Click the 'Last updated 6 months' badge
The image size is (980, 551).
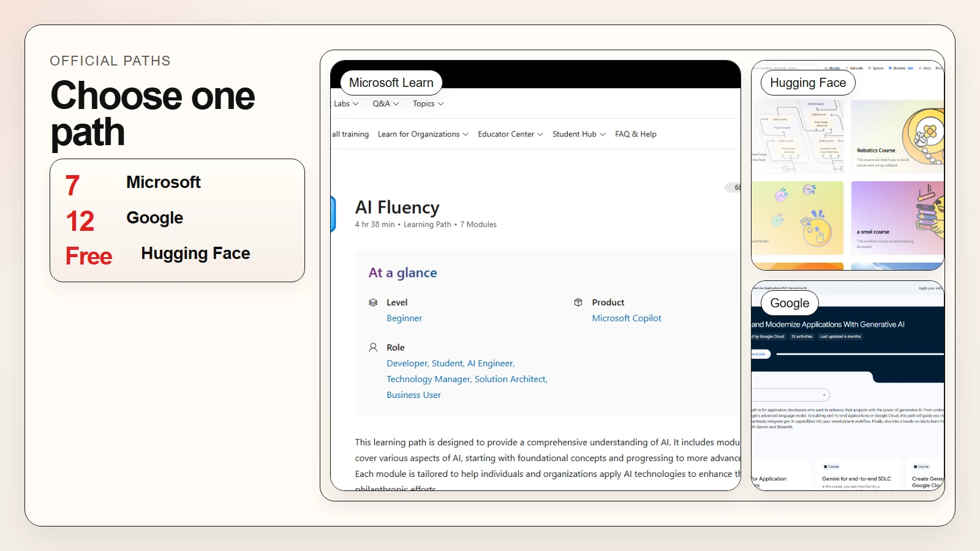840,336
